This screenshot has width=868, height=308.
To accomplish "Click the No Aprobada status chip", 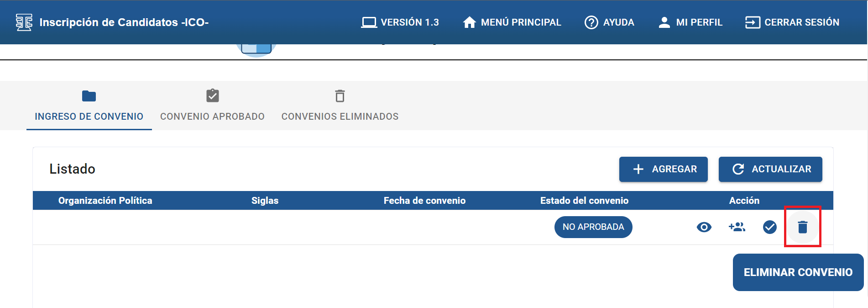I will click(x=593, y=227).
